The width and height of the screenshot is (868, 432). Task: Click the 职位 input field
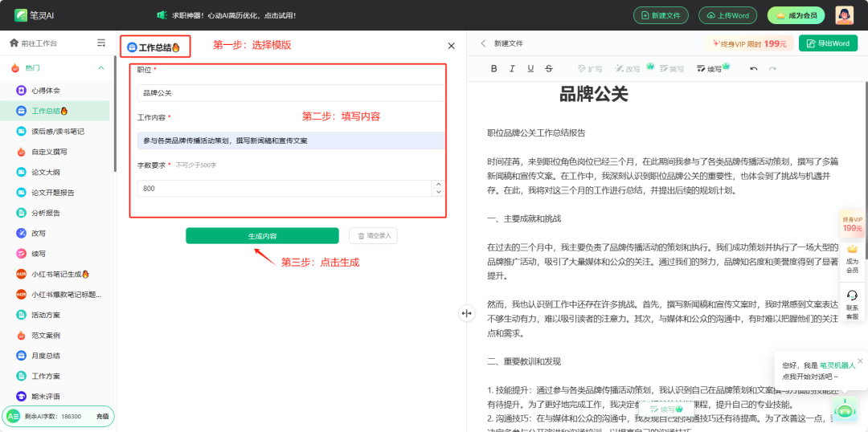[291, 93]
